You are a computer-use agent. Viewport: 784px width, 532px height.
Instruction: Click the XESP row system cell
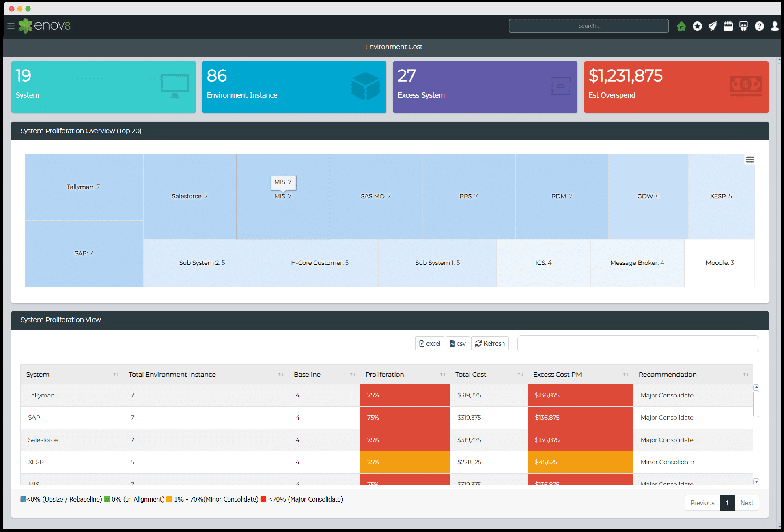click(x=72, y=462)
